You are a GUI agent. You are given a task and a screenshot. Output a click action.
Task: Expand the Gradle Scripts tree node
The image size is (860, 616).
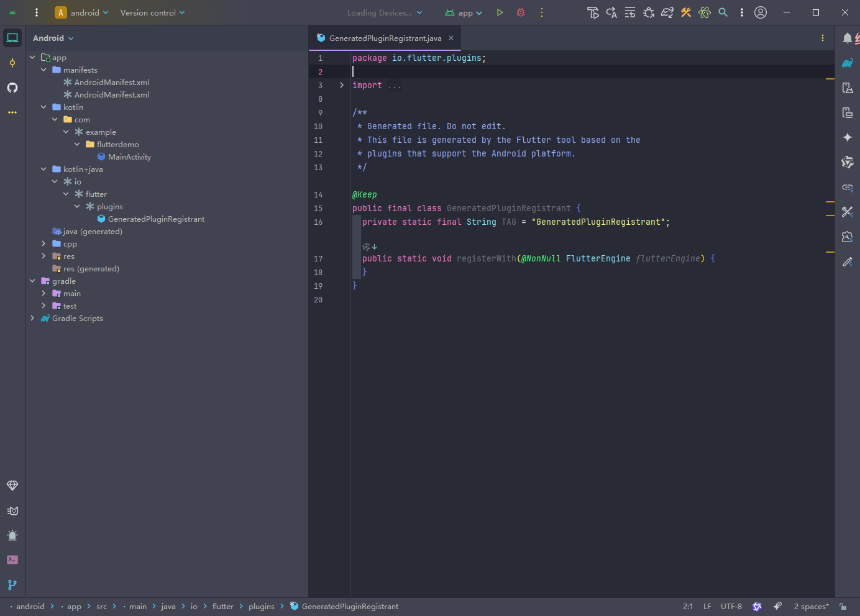pyautogui.click(x=32, y=318)
